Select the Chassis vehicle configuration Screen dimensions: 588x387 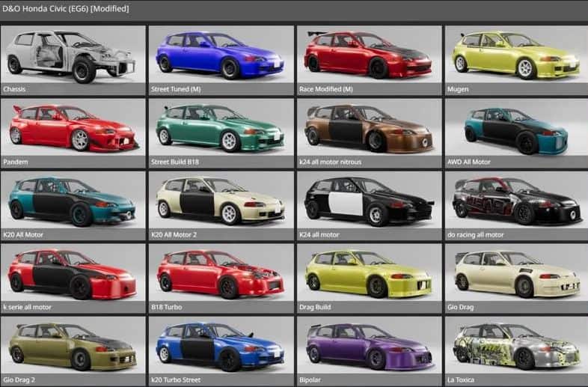point(73,57)
